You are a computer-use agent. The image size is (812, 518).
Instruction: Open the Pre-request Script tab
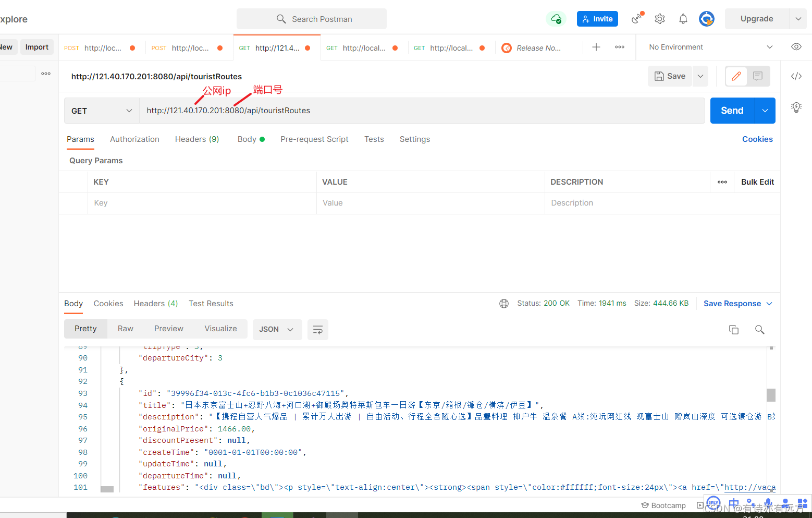click(x=314, y=139)
